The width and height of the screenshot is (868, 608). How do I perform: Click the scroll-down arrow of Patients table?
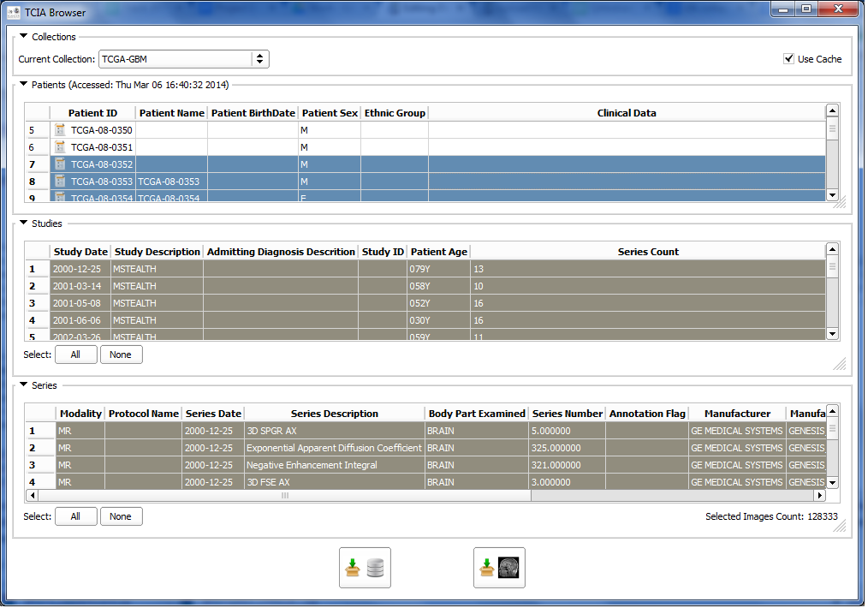tap(831, 195)
